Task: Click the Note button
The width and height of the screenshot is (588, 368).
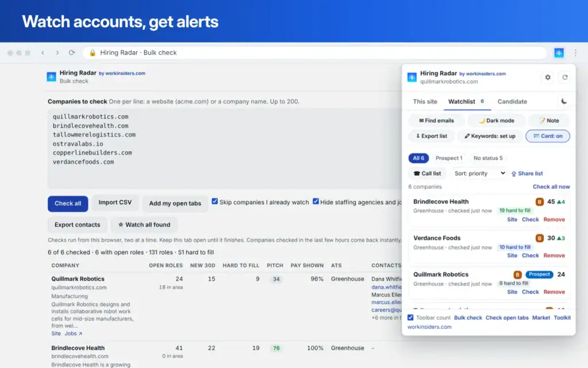Action: pyautogui.click(x=549, y=121)
